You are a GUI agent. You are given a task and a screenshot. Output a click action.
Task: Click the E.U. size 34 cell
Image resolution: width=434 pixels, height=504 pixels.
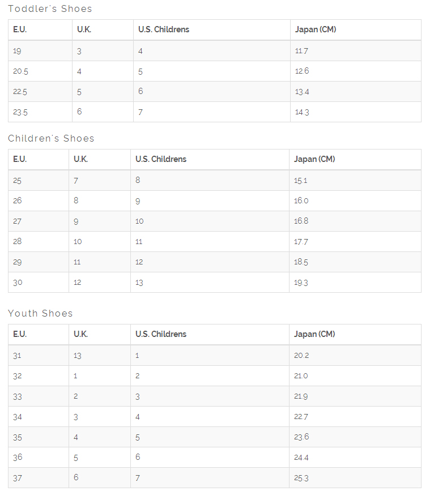coord(18,417)
